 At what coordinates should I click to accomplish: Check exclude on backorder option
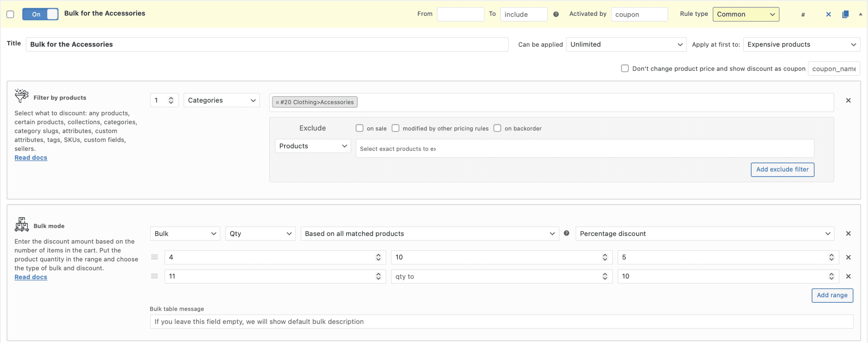[497, 128]
